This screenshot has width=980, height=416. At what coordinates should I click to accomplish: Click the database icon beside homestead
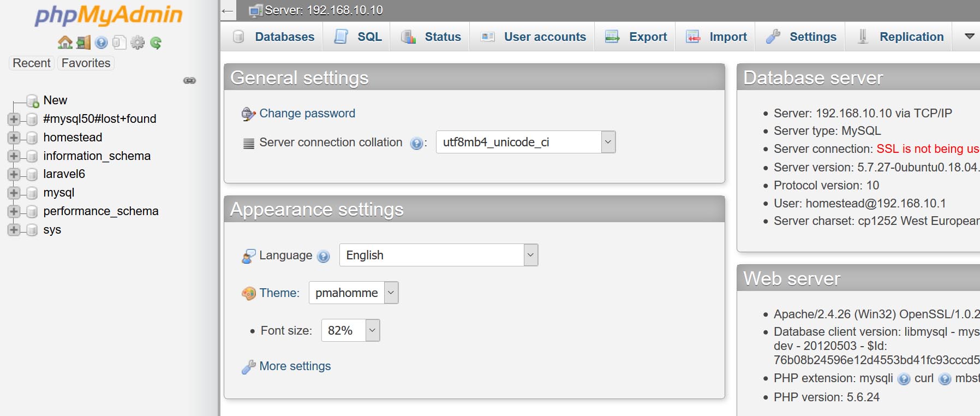[32, 138]
